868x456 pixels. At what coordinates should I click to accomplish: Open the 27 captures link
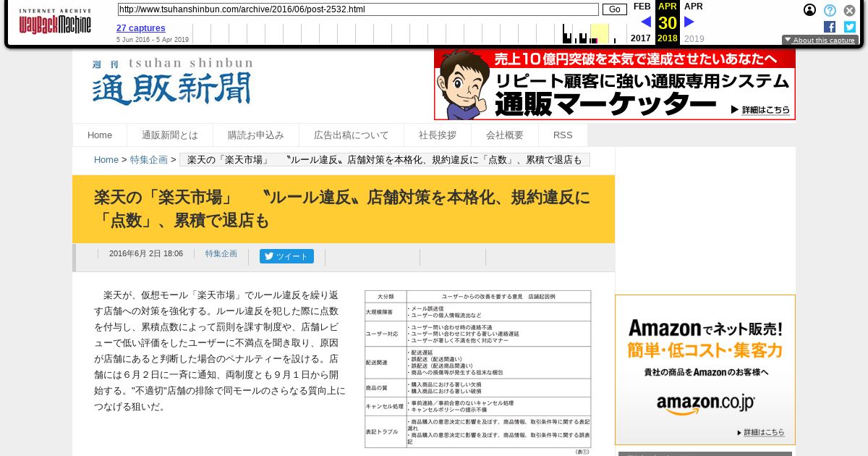pos(141,28)
